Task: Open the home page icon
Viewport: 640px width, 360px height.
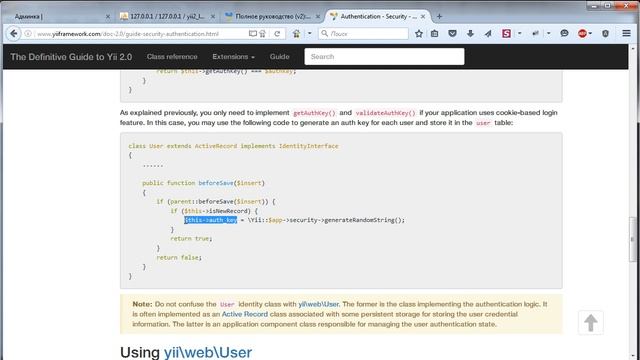Action: click(x=297, y=34)
